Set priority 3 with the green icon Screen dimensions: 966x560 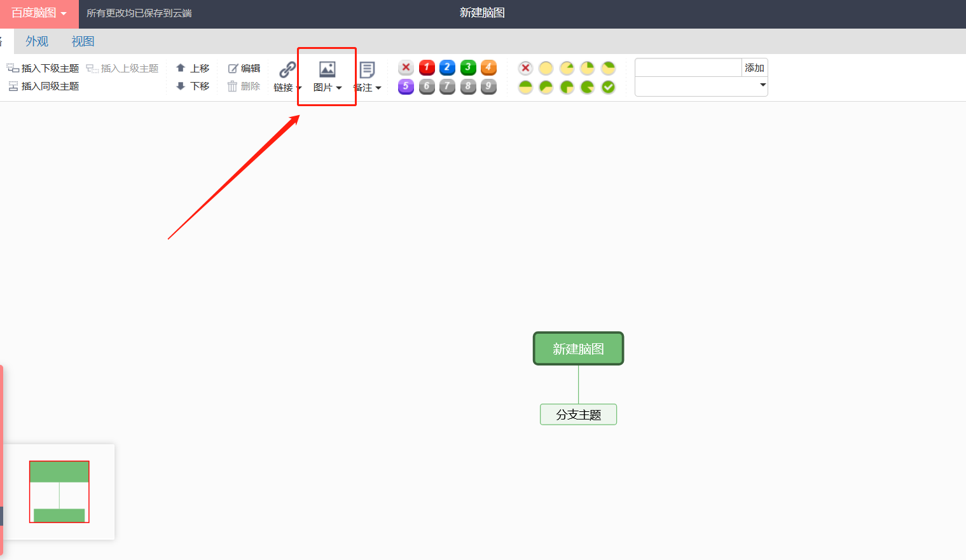pos(468,67)
